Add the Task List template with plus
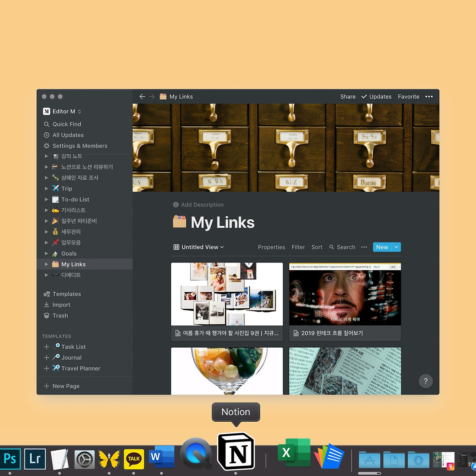476x476 pixels. (46, 347)
